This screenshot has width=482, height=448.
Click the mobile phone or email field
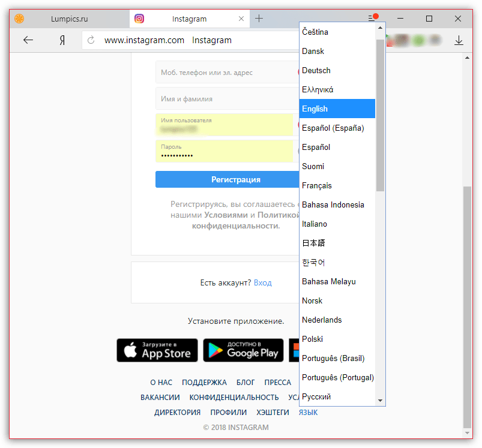pyautogui.click(x=227, y=72)
